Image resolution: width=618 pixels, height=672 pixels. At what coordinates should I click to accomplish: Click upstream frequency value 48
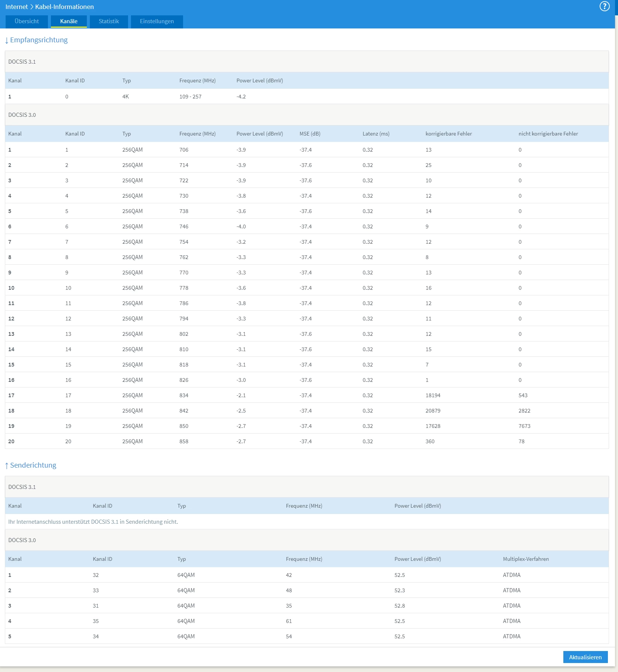click(x=289, y=590)
